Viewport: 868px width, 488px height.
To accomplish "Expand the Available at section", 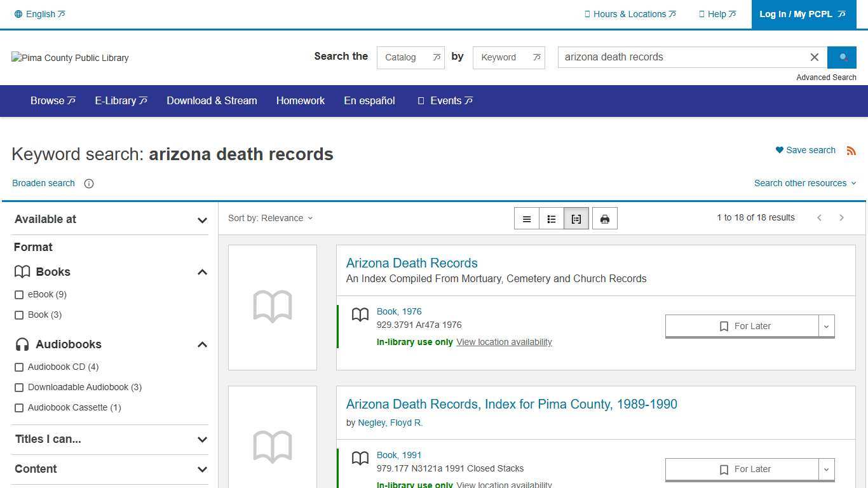I will [201, 220].
